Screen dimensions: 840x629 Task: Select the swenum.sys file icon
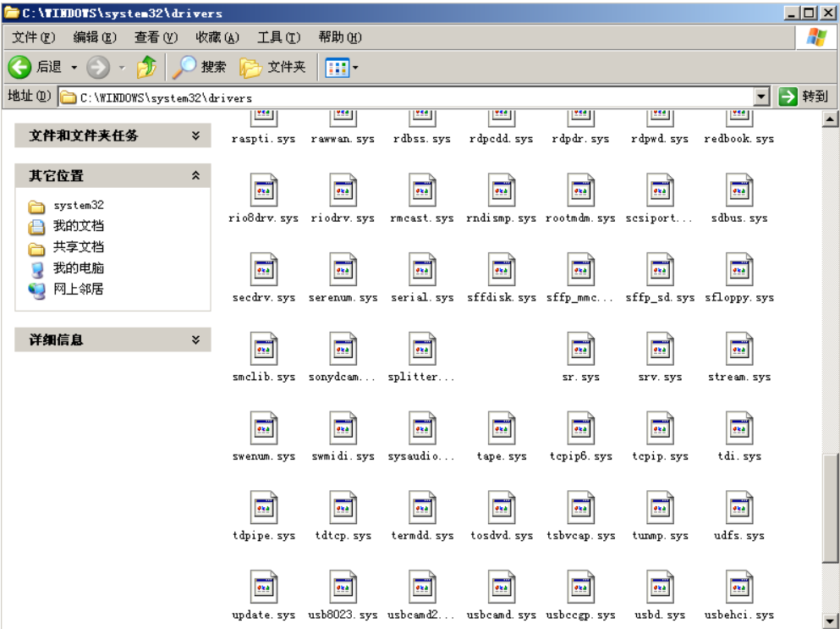[x=264, y=428]
